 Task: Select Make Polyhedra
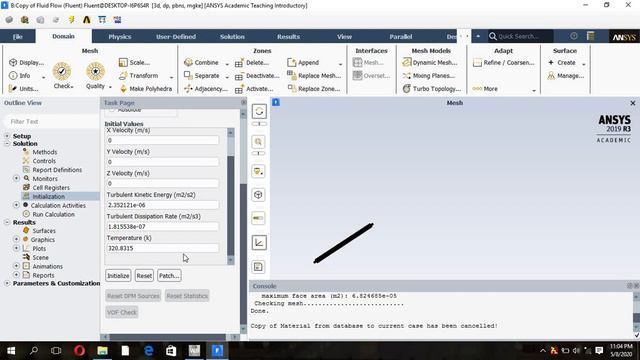coord(145,89)
